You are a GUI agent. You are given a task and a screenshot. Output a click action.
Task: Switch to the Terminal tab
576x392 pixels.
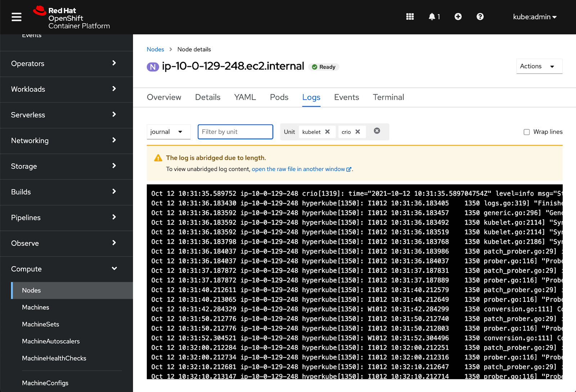coord(388,97)
